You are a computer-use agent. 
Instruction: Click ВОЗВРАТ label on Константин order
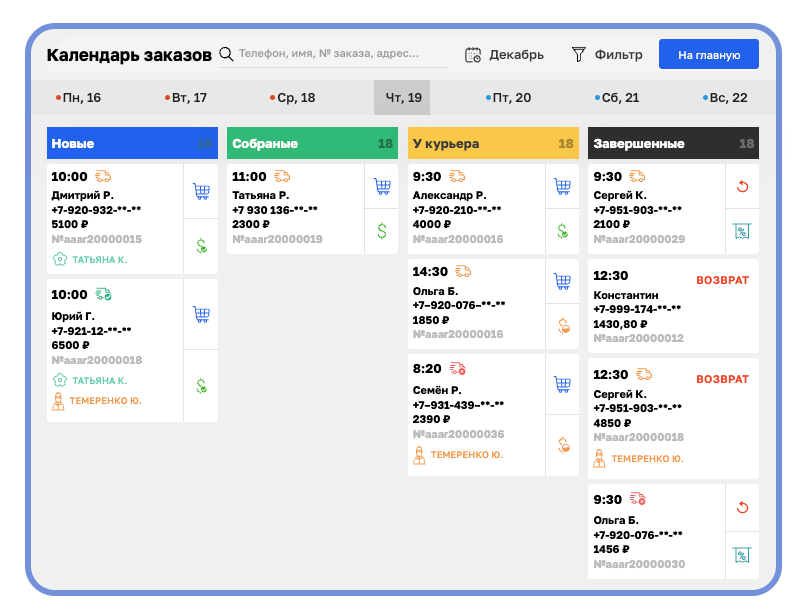722,280
